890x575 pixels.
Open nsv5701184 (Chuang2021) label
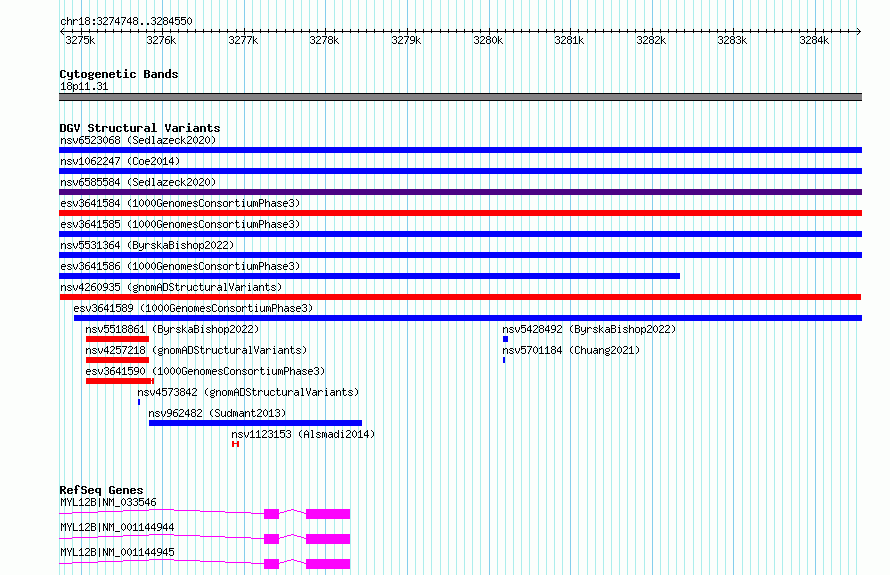pos(571,350)
